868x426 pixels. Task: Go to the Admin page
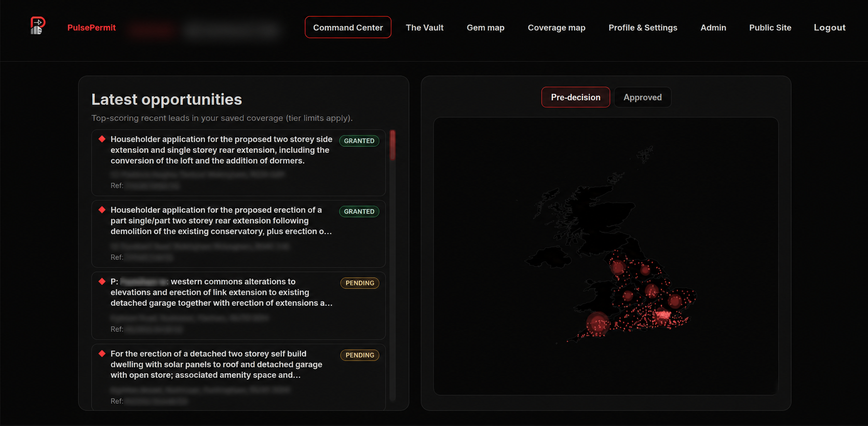(713, 28)
